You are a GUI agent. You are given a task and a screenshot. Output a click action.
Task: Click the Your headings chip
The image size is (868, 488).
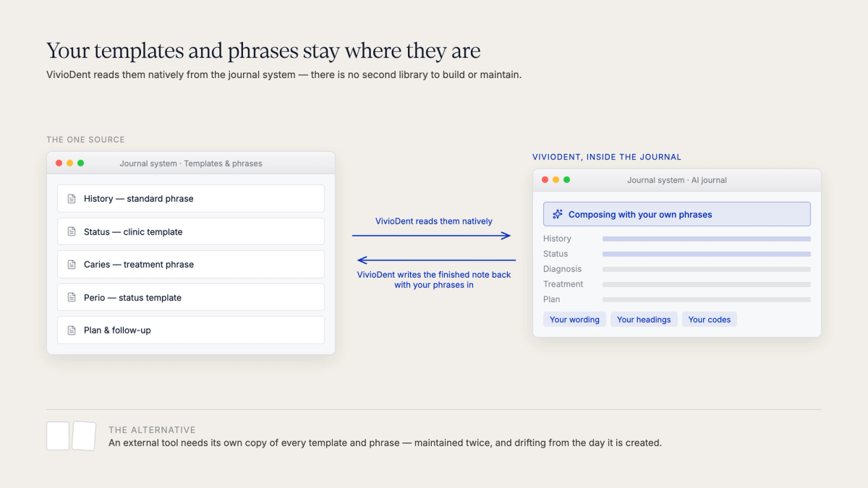(x=644, y=320)
